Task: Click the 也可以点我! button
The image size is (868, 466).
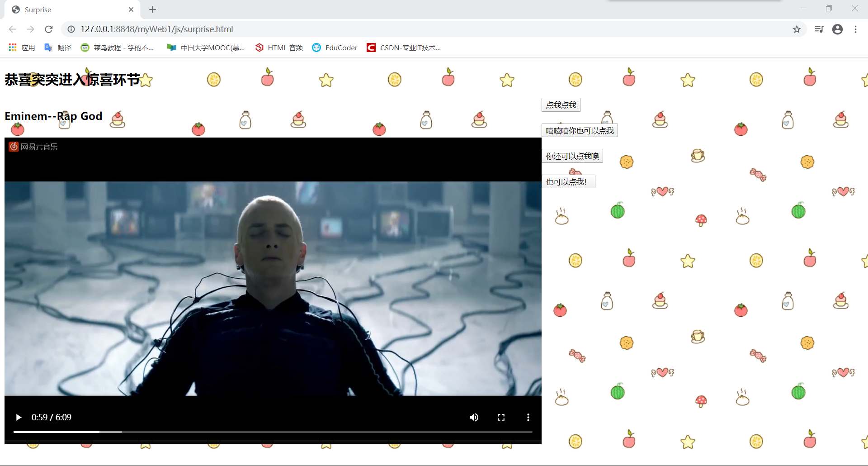Action: 568,182
